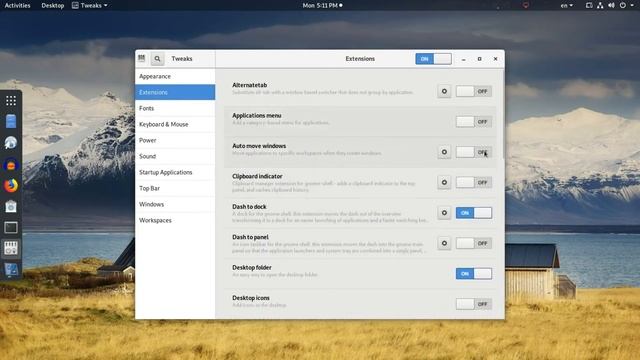The height and width of the screenshot is (360, 640).
Task: Open the Fonts section
Action: click(175, 108)
